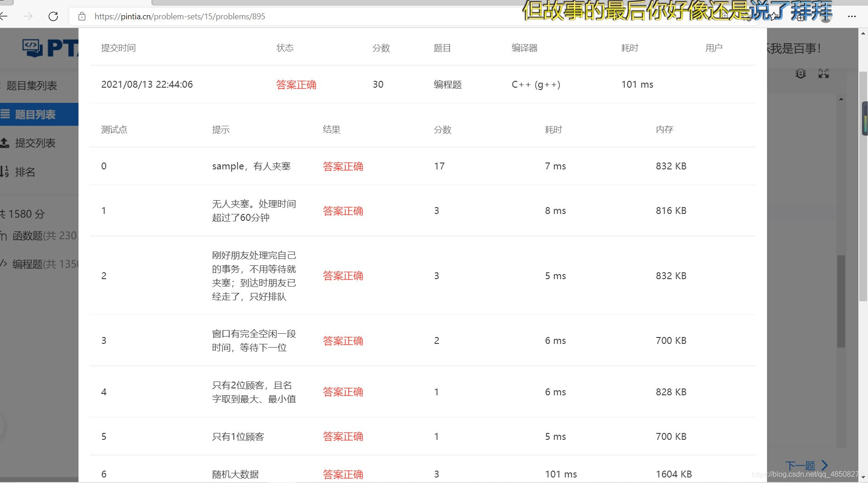Enter fullscreen using the expand arrows icon
Screen dimensions: 868x483
[x=823, y=73]
